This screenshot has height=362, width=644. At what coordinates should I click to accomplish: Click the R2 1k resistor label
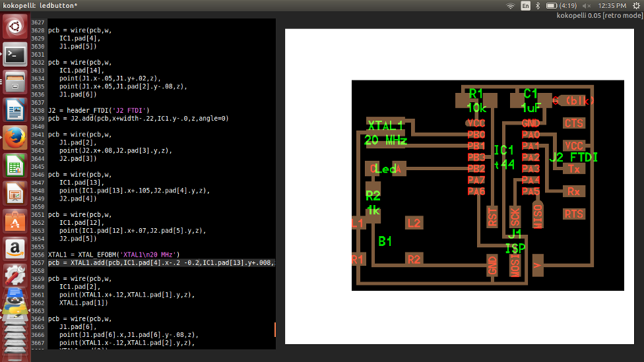[373, 202]
